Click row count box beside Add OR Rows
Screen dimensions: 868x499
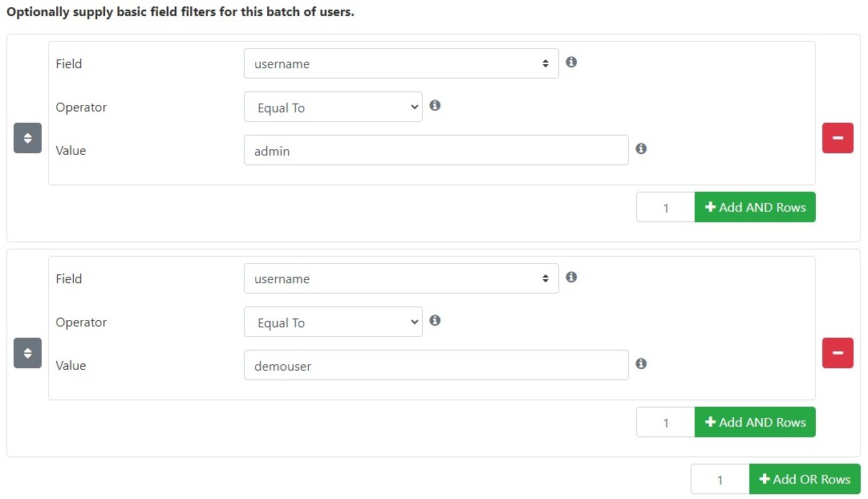[720, 479]
